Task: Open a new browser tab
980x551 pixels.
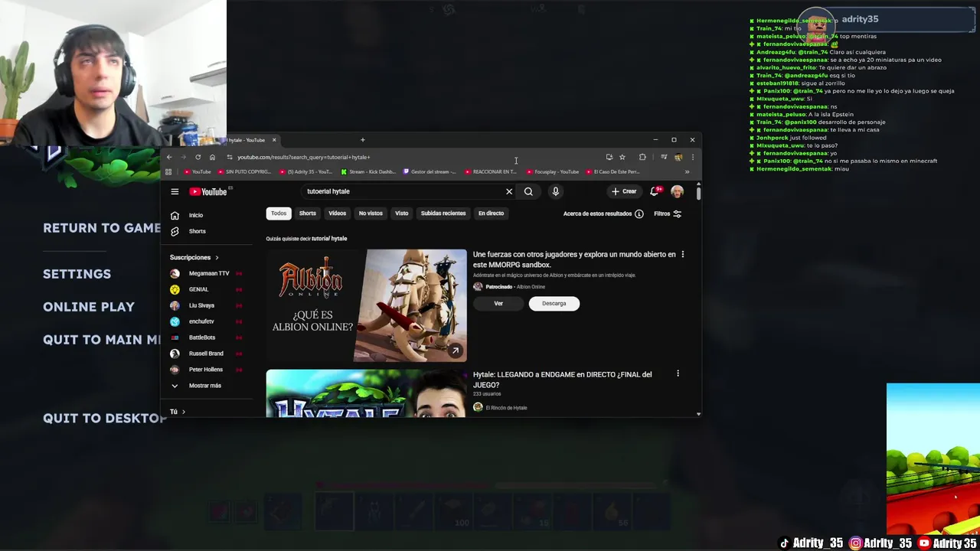Action: pos(362,140)
